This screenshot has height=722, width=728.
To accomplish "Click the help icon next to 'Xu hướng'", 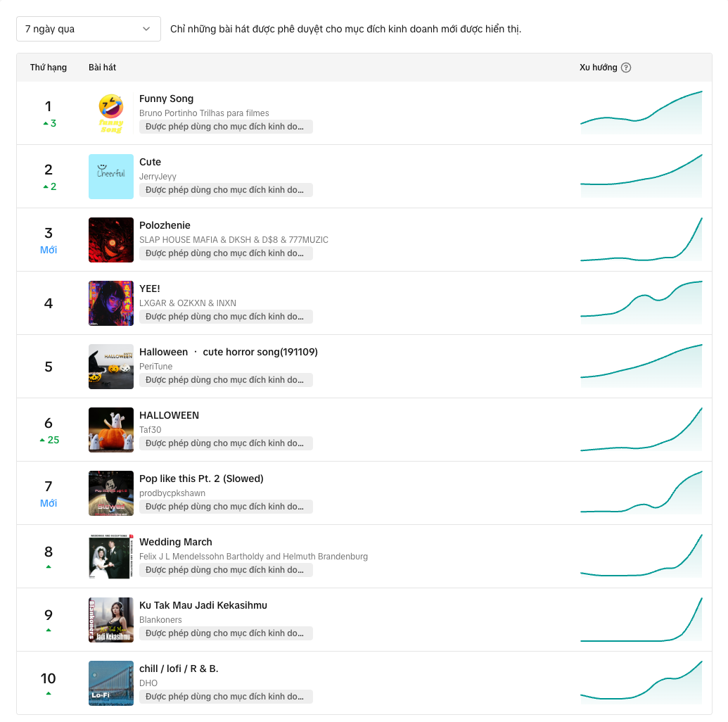I will [626, 68].
